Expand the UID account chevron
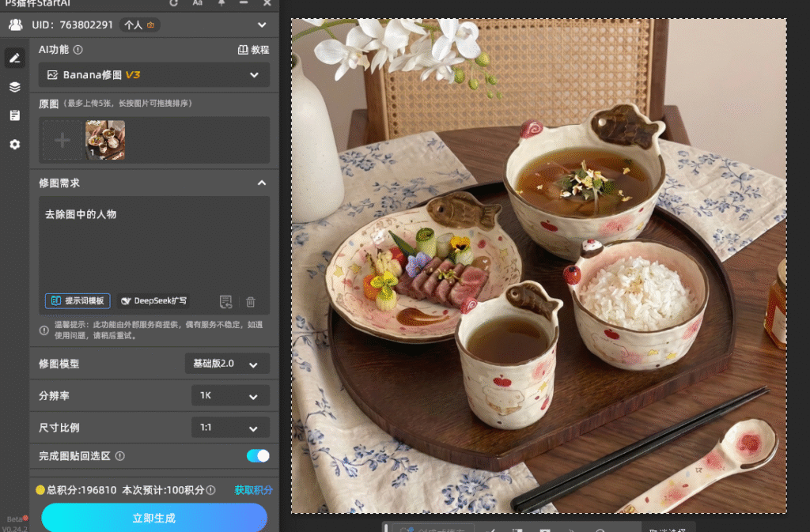 click(262, 25)
